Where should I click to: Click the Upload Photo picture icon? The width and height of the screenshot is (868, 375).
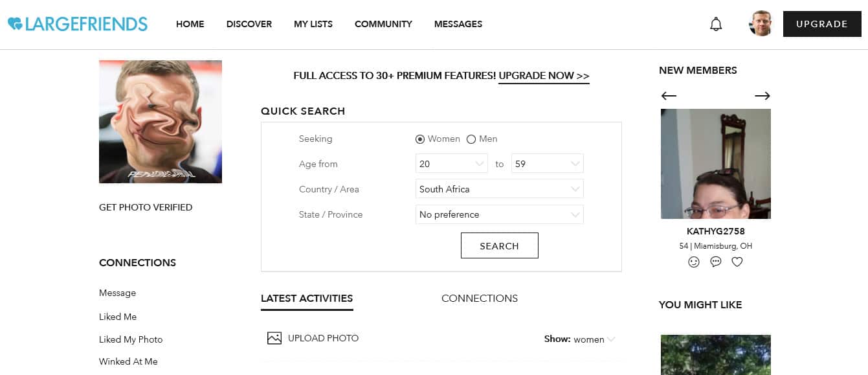(274, 338)
